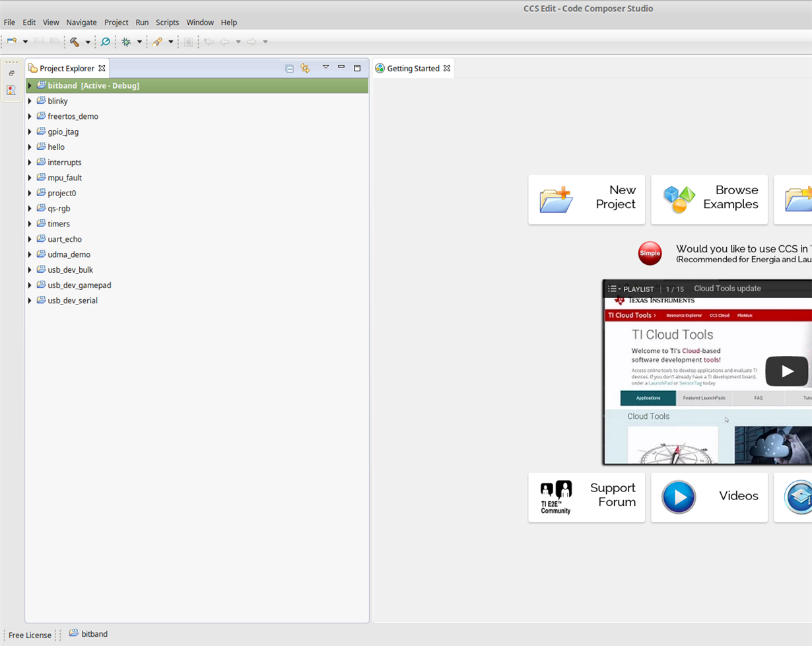Open the flashlight tool dropdown arrow
This screenshot has width=812, height=646.
[170, 42]
